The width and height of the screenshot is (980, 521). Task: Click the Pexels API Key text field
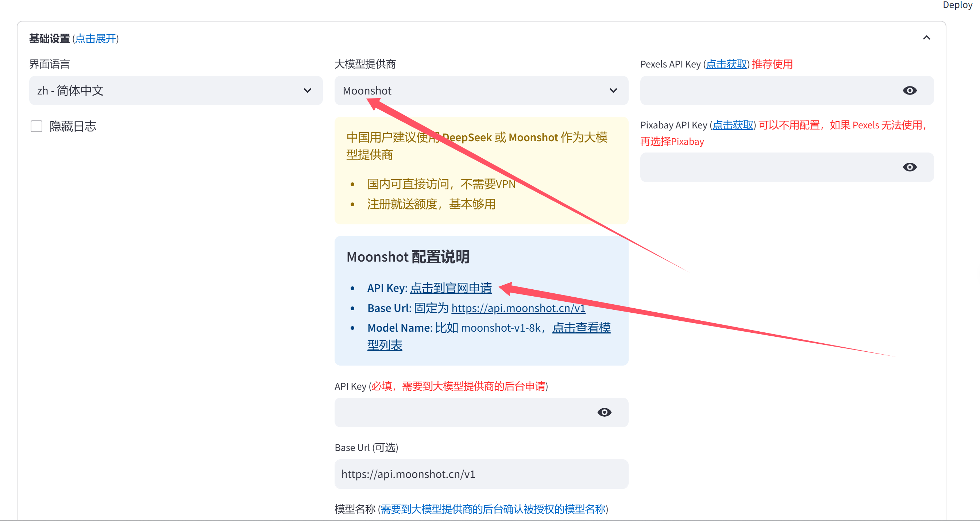[761, 90]
